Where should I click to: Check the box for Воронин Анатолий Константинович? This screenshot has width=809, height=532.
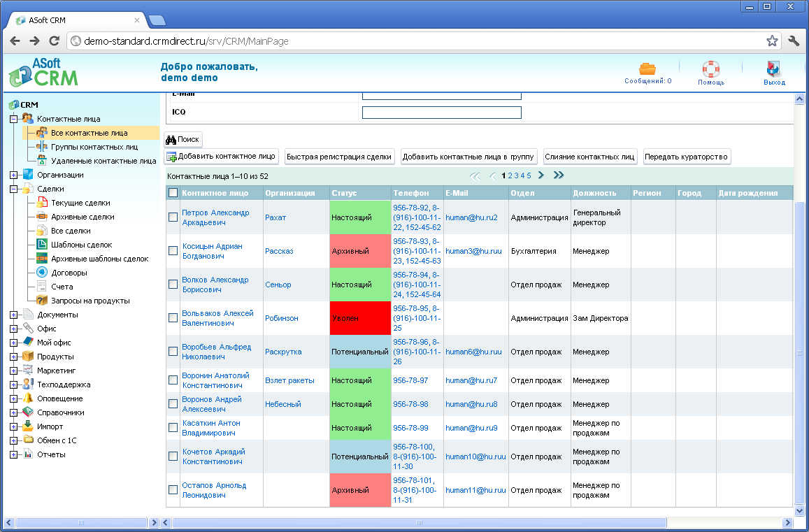click(173, 380)
